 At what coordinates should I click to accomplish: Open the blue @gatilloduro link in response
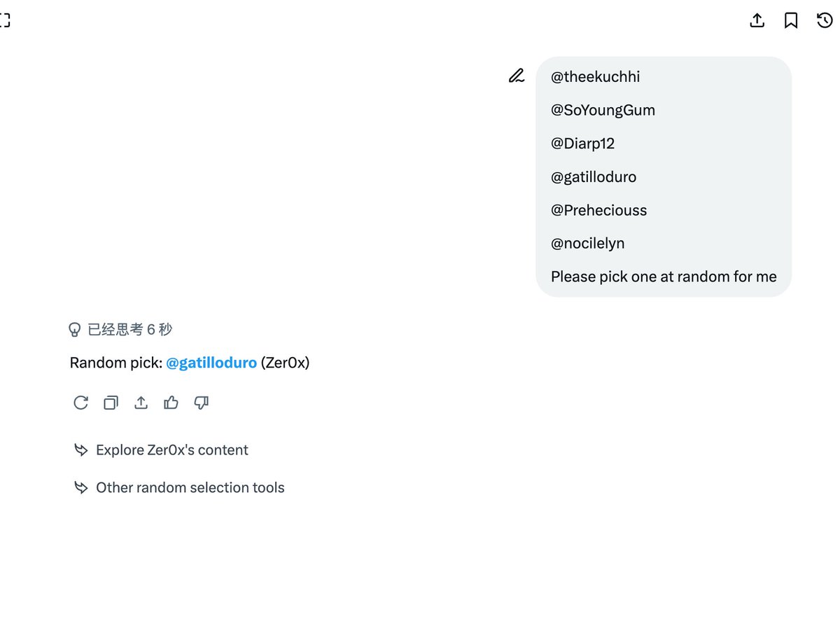point(211,363)
